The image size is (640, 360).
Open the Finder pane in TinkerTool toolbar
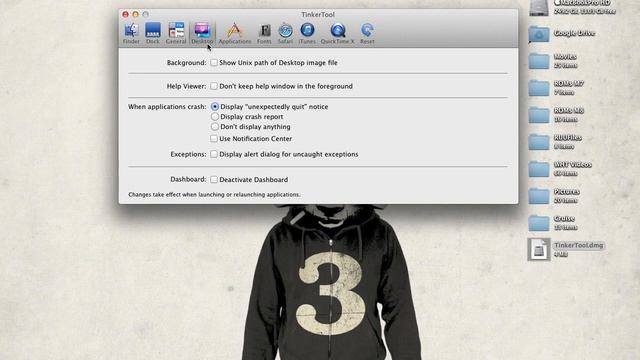131,33
